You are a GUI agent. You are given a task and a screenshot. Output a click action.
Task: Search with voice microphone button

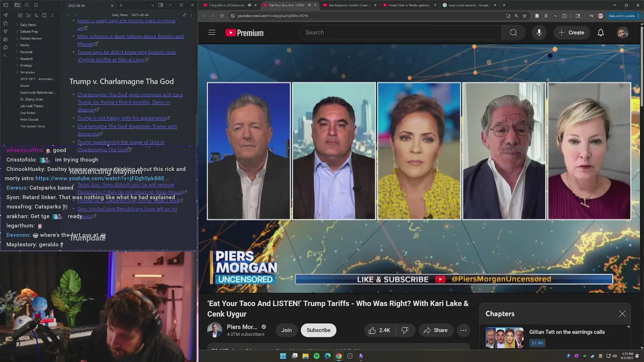pos(539,33)
